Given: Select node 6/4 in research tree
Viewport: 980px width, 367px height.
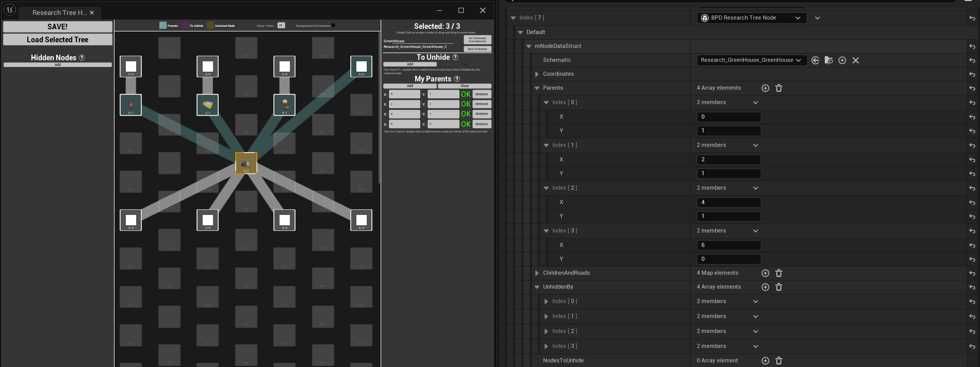Looking at the screenshot, I should pos(362,220).
